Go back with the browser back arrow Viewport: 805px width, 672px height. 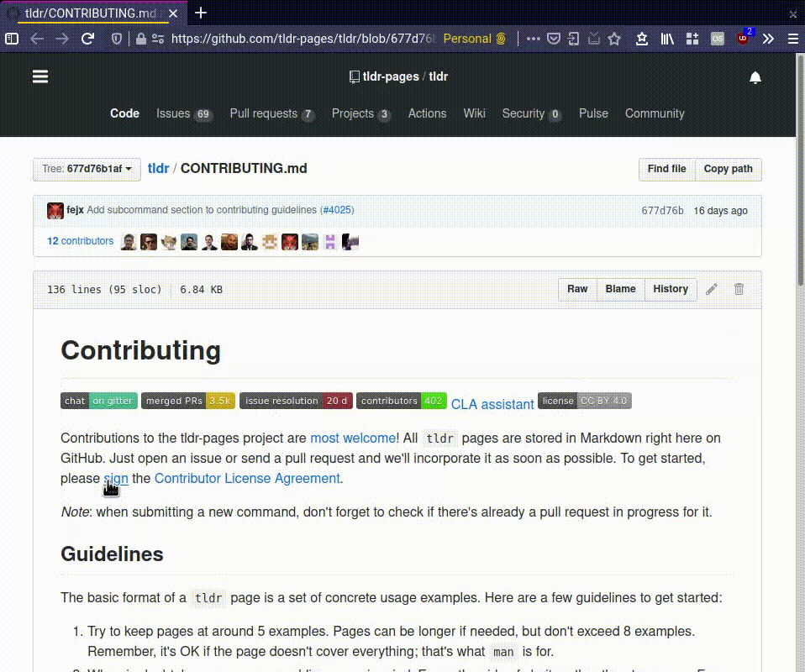[36, 39]
